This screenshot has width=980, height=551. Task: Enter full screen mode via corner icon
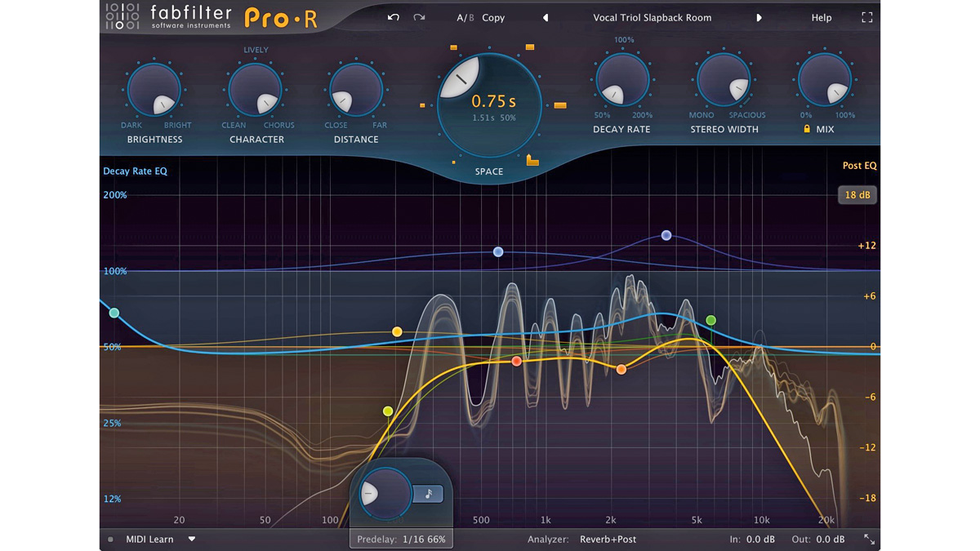[x=866, y=17]
